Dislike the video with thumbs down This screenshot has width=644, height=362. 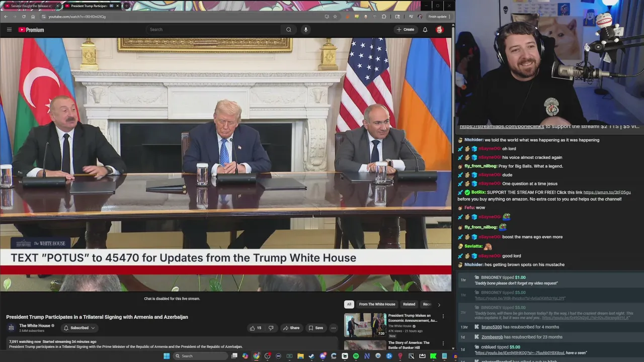pyautogui.click(x=271, y=328)
